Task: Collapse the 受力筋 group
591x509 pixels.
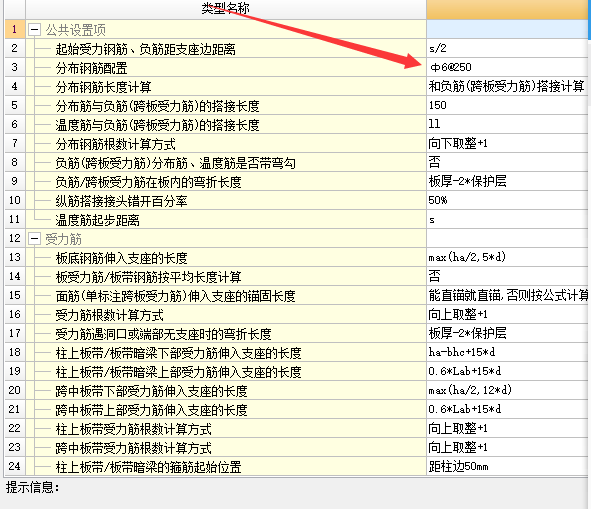Action: (x=34, y=238)
